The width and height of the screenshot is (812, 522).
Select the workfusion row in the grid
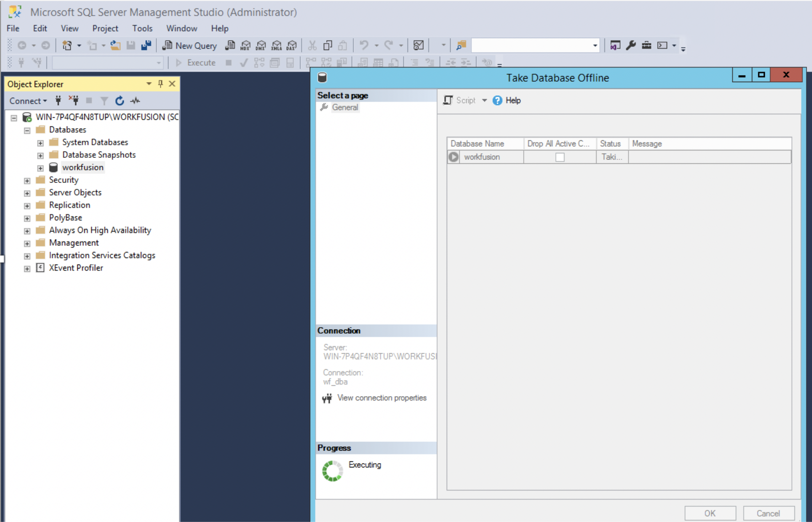(619, 157)
